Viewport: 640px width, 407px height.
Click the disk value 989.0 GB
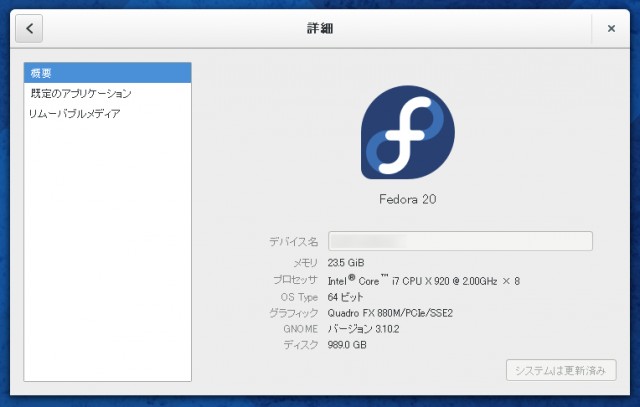(347, 345)
